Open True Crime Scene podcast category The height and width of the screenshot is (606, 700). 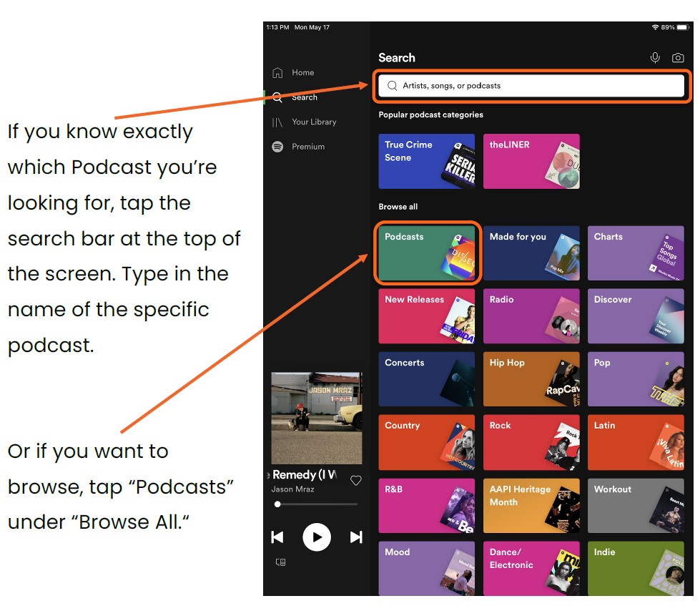[427, 161]
